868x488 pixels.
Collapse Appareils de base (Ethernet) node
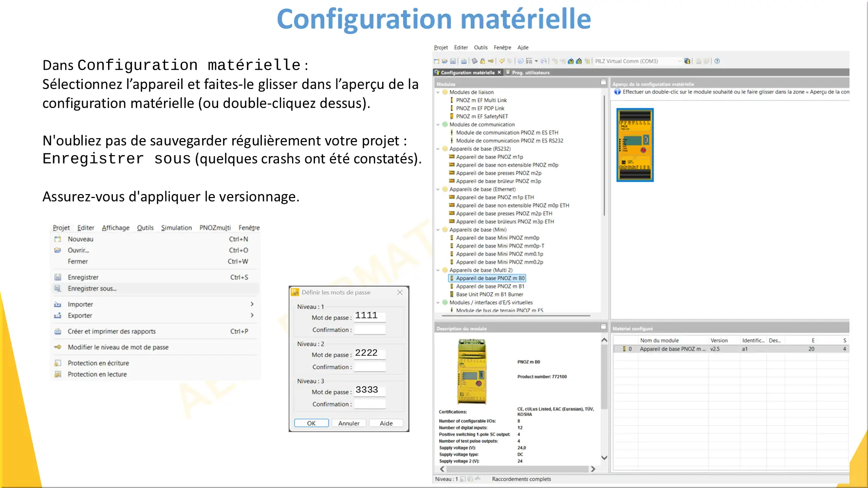tap(438, 190)
